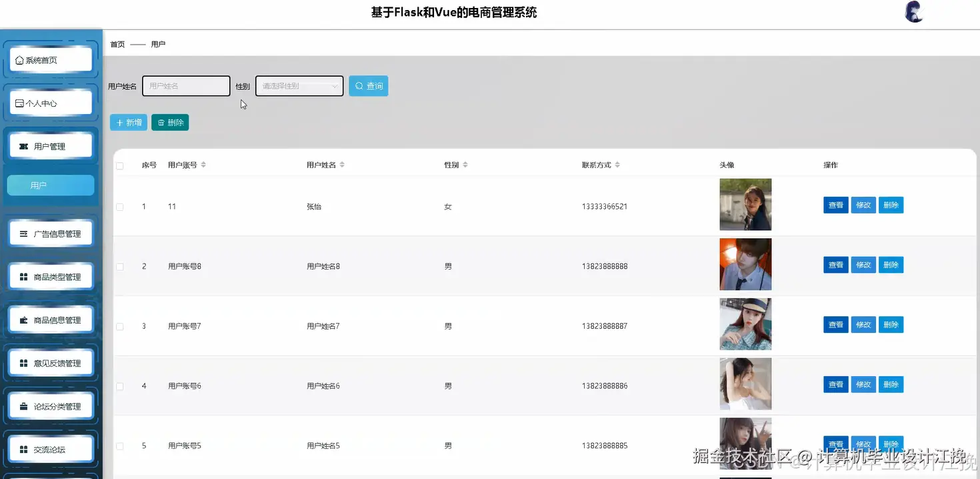Select the 用户 submenu item
Screen dimensions: 980x479
point(51,185)
